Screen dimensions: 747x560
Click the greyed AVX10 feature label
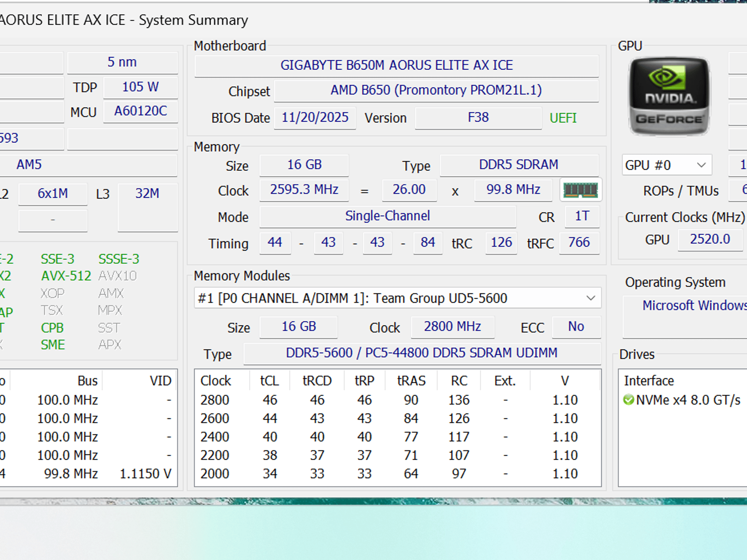coord(117,276)
